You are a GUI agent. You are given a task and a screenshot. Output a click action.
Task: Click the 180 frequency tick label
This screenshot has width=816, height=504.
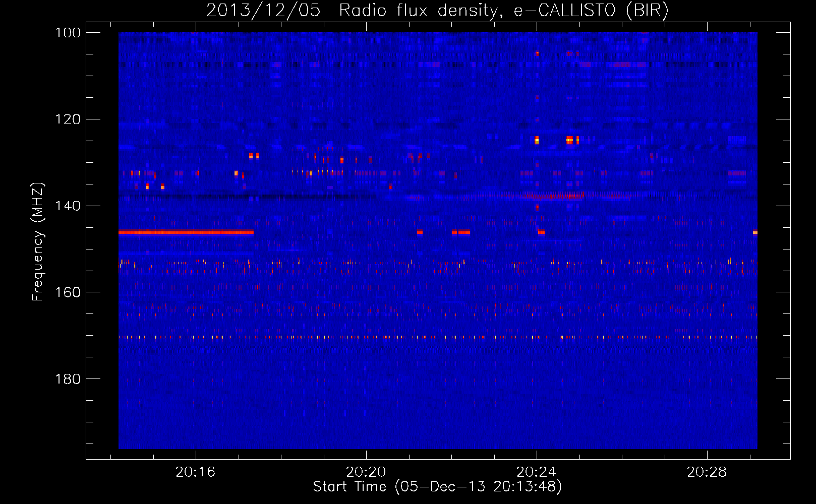pos(68,379)
